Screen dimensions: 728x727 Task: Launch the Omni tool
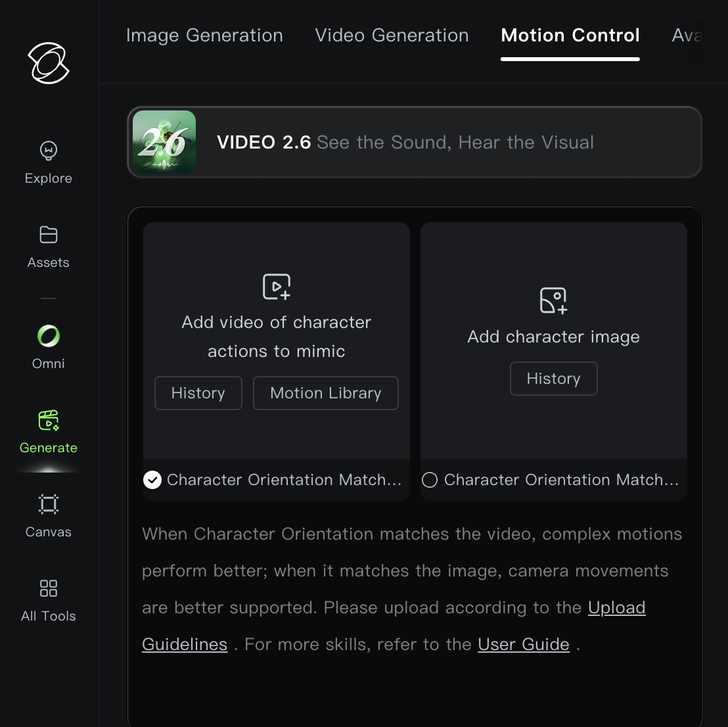click(49, 346)
